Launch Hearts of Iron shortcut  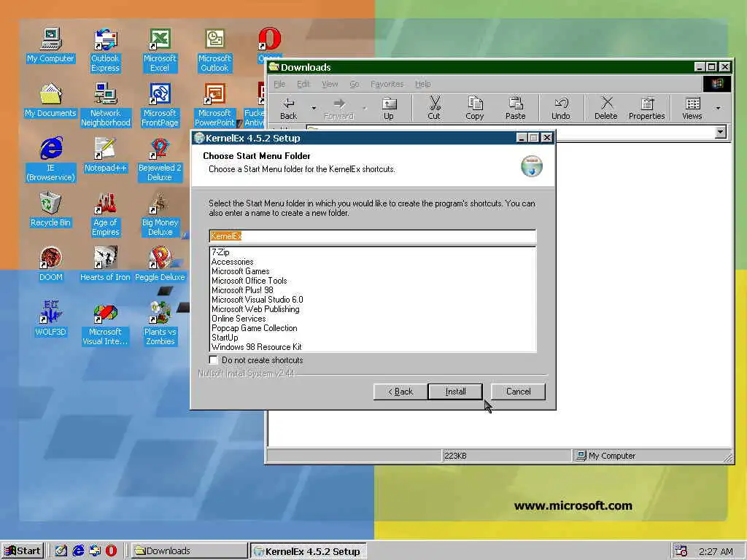pos(105,265)
